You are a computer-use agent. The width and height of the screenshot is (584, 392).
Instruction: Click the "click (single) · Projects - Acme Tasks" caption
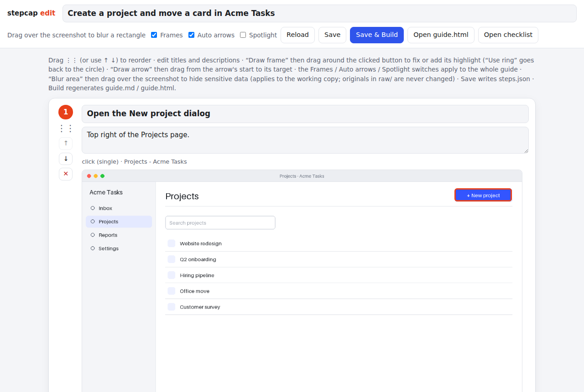pyautogui.click(x=135, y=162)
